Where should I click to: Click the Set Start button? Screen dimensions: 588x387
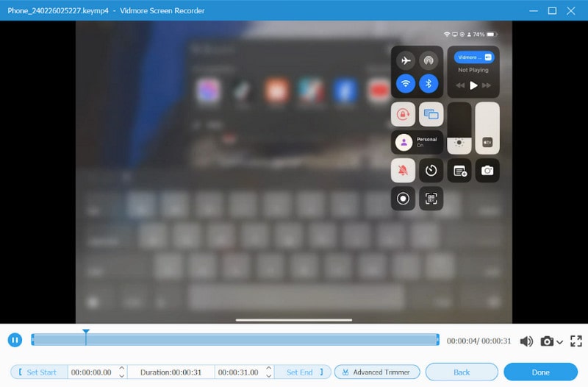39,372
